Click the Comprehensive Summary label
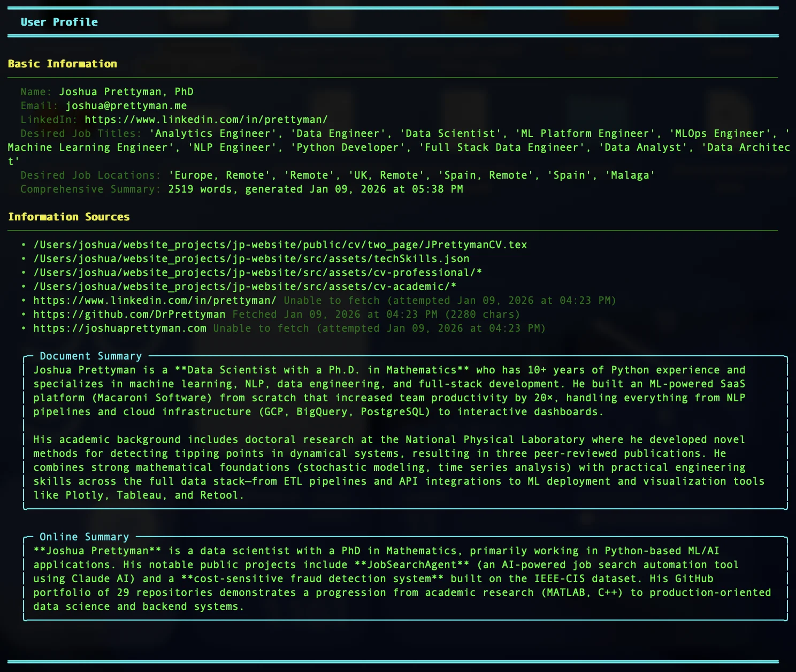 click(x=90, y=189)
